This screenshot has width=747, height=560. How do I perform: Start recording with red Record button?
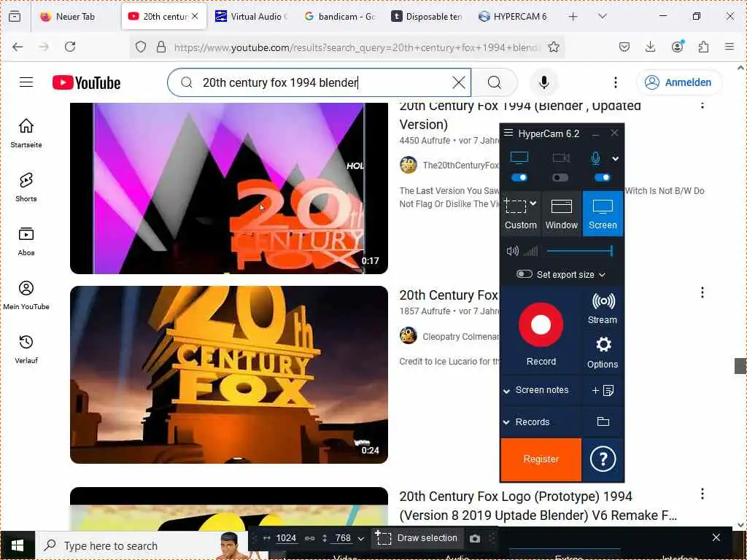pyautogui.click(x=541, y=324)
